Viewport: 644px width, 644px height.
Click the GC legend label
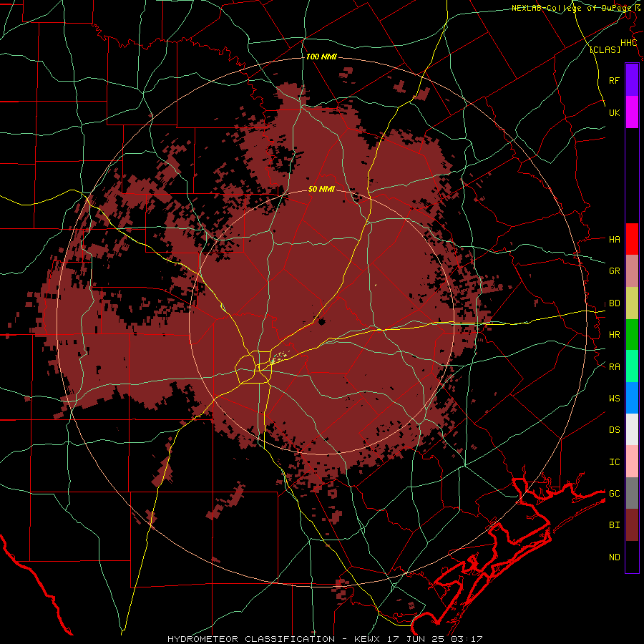614,494
